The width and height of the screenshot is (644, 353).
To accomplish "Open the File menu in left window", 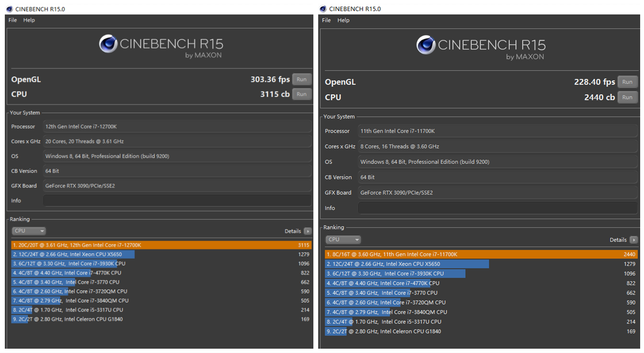I will click(12, 20).
